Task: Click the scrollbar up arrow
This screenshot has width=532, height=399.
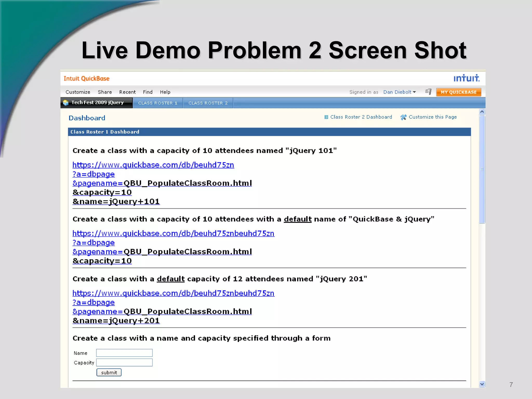Action: (x=482, y=112)
